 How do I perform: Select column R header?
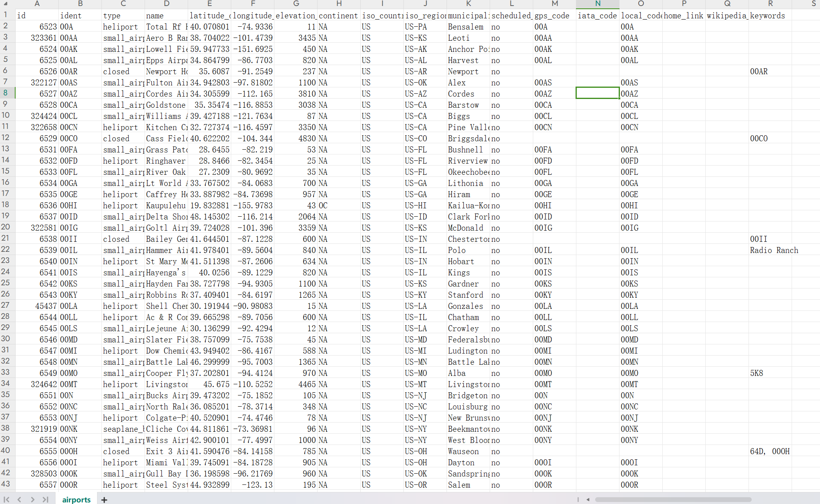770,4
